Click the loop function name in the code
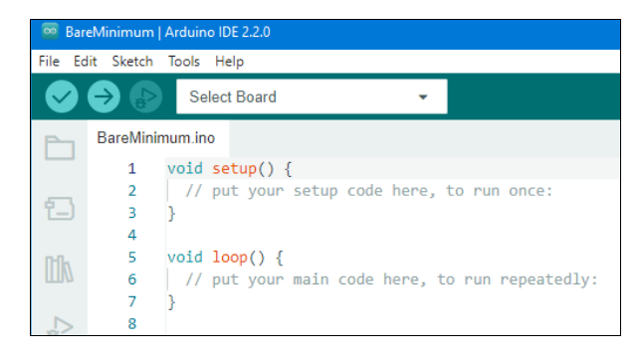 [230, 258]
